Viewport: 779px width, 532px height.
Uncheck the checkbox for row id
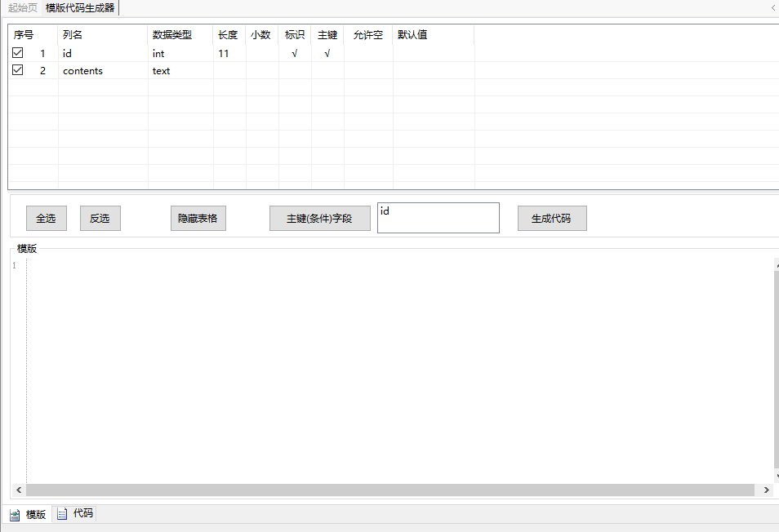coord(17,52)
